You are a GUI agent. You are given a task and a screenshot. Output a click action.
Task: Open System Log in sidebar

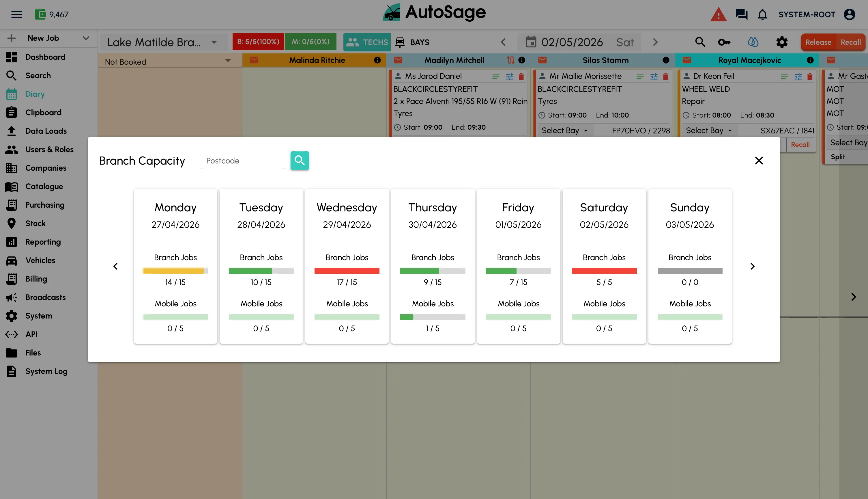pos(46,371)
